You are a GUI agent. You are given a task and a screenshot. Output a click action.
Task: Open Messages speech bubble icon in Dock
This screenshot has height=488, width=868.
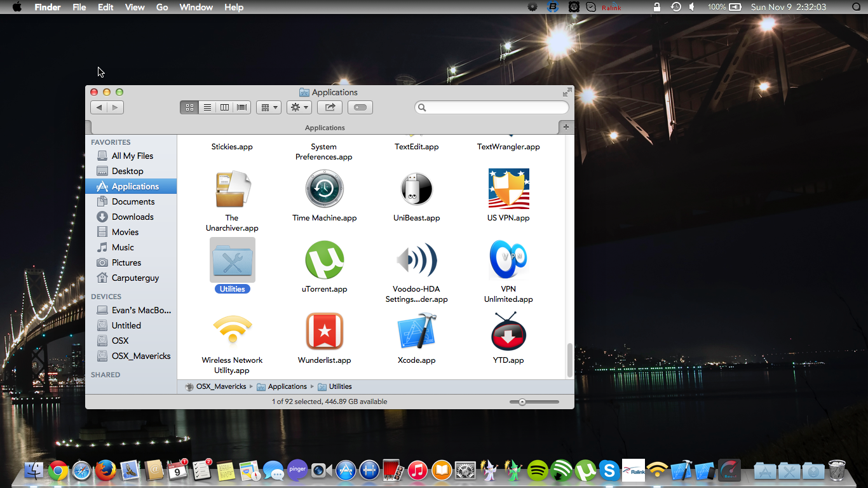coord(273,471)
